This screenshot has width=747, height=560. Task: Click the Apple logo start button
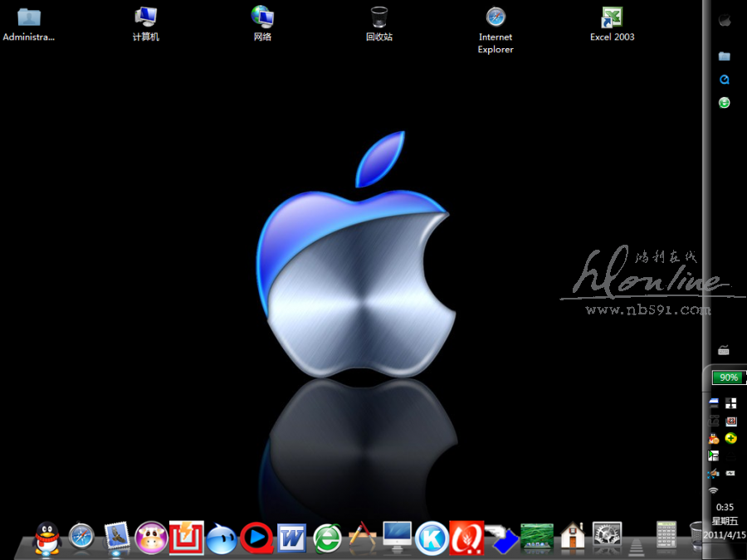pyautogui.click(x=725, y=20)
